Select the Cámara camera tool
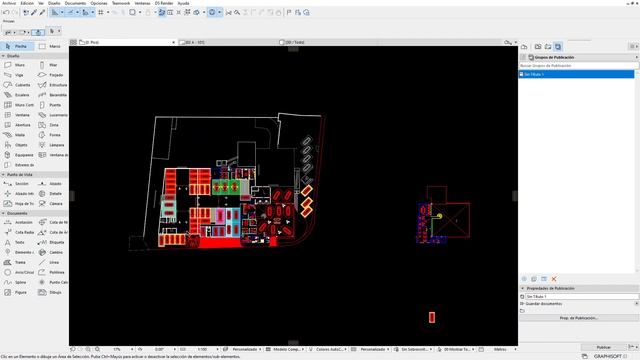 (51, 204)
